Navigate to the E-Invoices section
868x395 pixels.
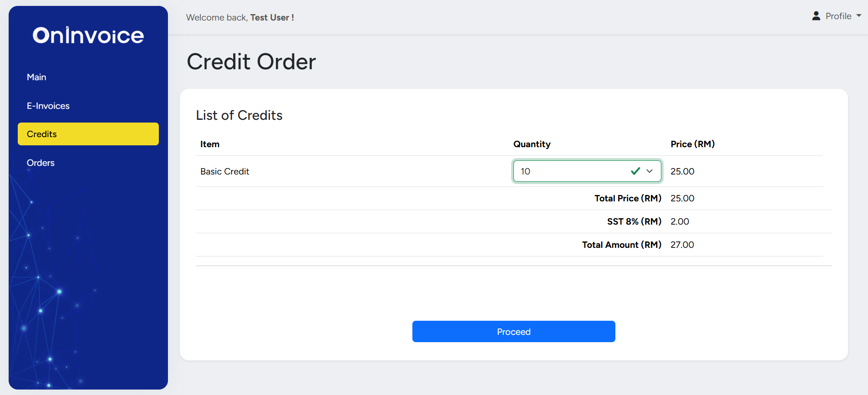point(48,105)
